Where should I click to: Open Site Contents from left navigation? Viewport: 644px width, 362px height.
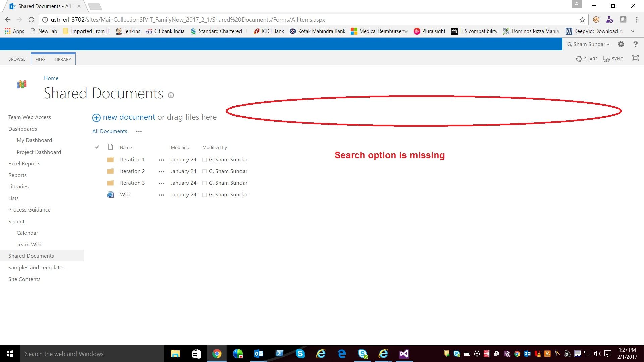pyautogui.click(x=24, y=279)
